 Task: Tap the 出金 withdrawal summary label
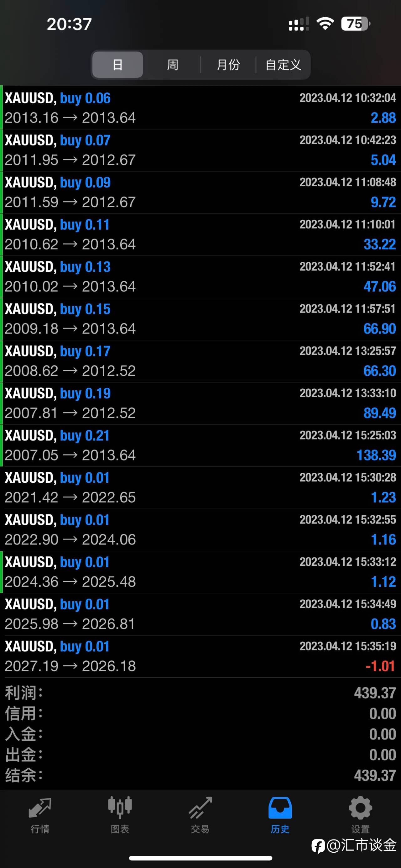tap(23, 755)
